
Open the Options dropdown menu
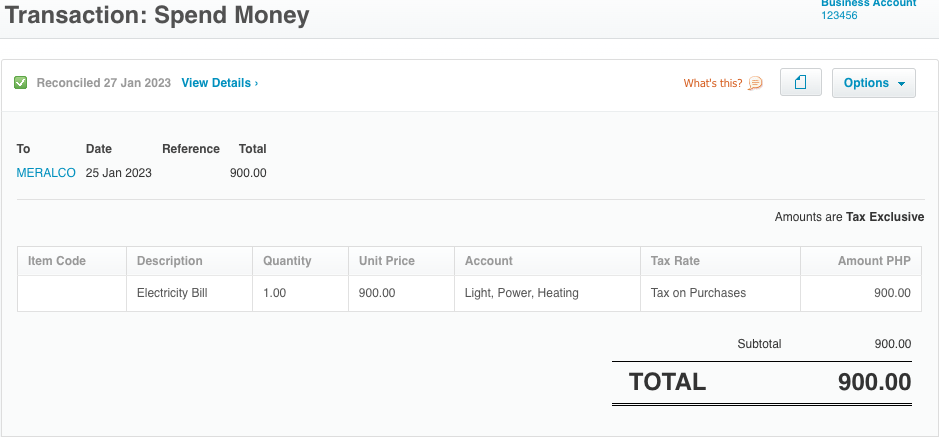tap(874, 83)
